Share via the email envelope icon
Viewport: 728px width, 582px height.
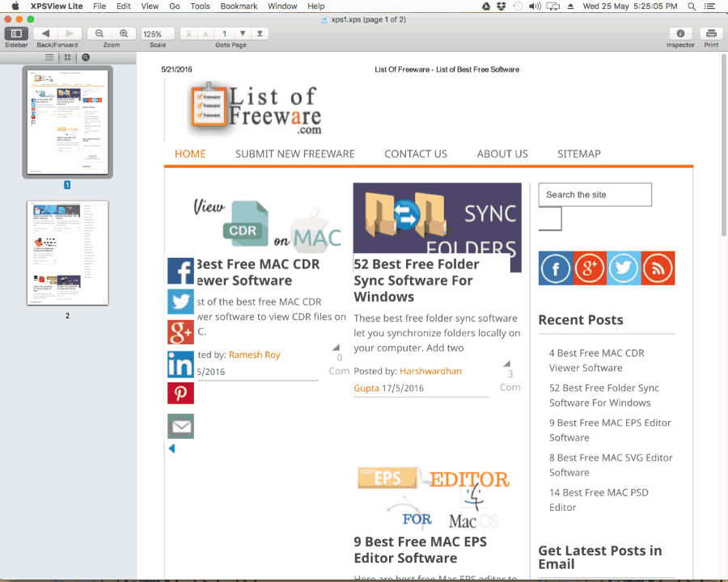click(x=180, y=426)
